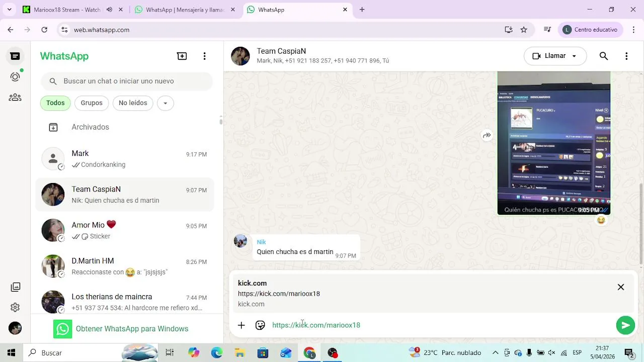This screenshot has height=362, width=644.
Task: Open the Mark chat
Action: click(124, 159)
